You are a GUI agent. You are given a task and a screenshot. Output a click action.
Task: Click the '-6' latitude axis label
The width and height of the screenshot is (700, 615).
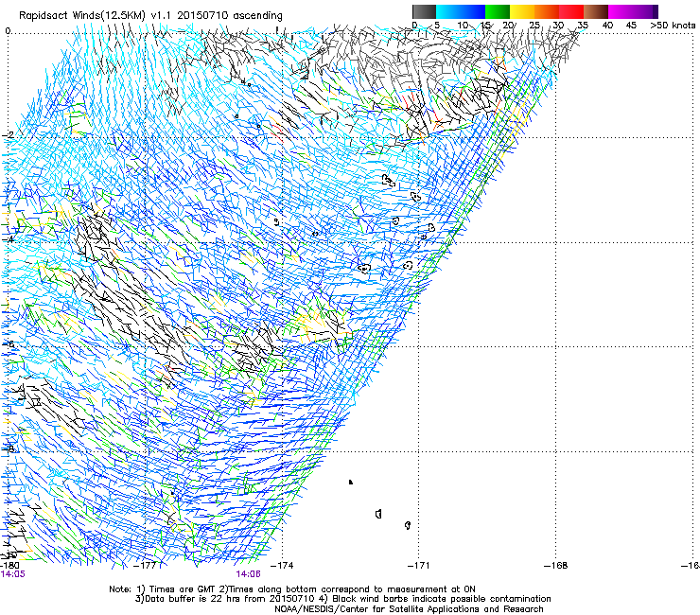tap(7, 343)
